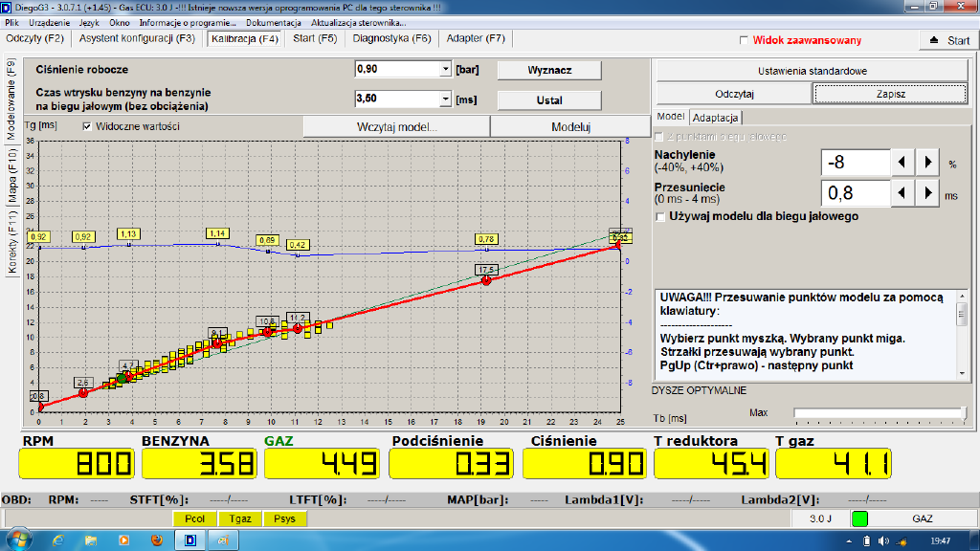
Task: Click the Zapisz button
Action: pos(890,95)
